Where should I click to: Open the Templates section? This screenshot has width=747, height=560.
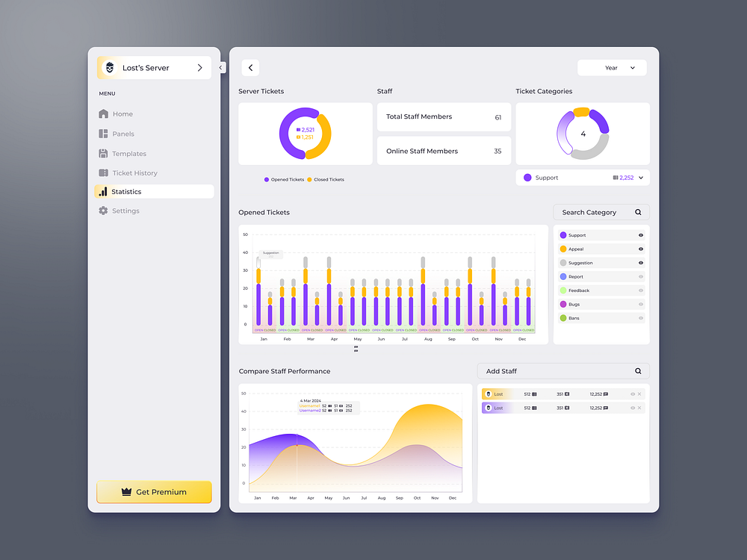click(129, 153)
